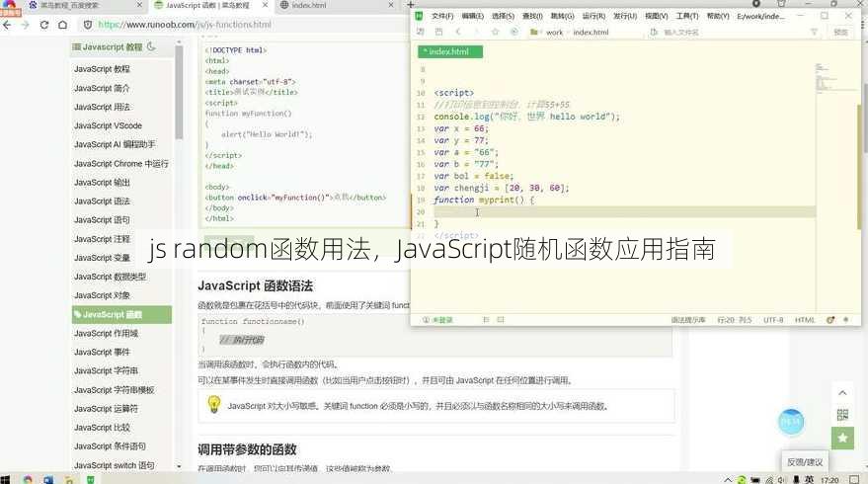The width and height of the screenshot is (868, 484).
Task: Open a new browser tab
Action: tap(411, 5)
